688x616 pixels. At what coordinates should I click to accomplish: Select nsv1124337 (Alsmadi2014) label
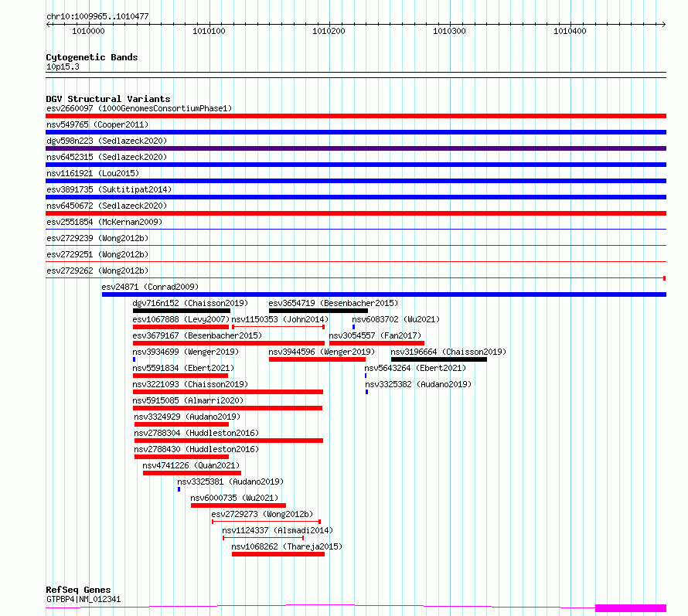[278, 530]
